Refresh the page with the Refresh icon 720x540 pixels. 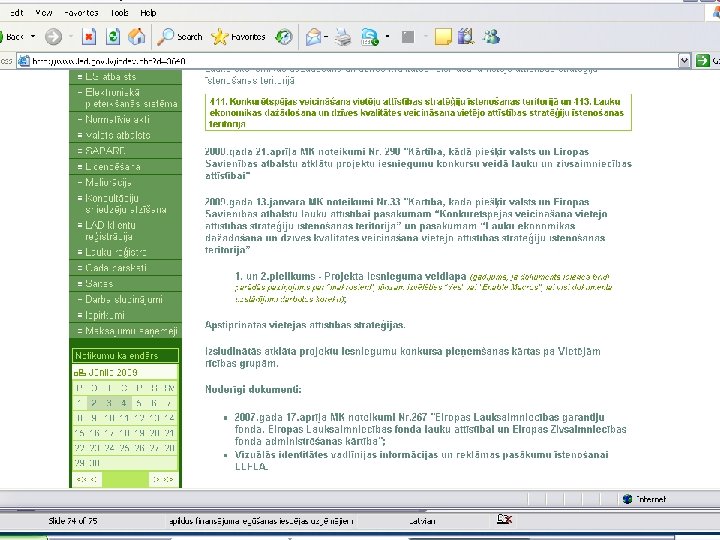pyautogui.click(x=112, y=37)
